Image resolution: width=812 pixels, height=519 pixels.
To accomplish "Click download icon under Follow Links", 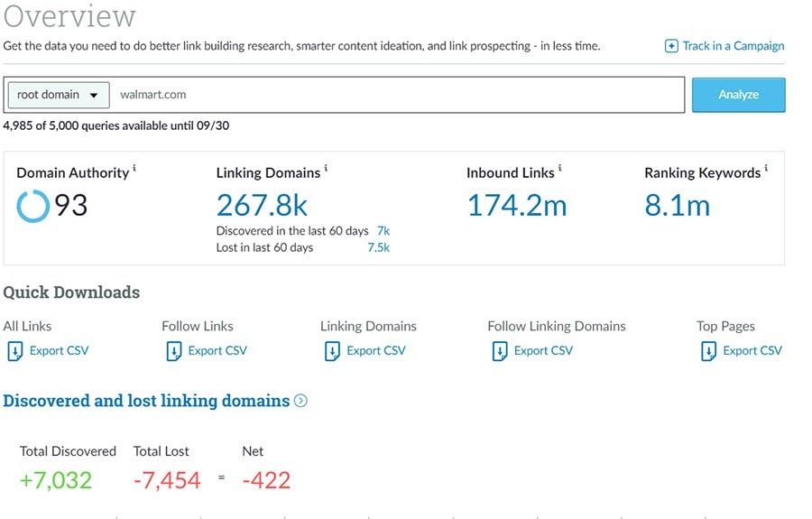I will coord(174,351).
